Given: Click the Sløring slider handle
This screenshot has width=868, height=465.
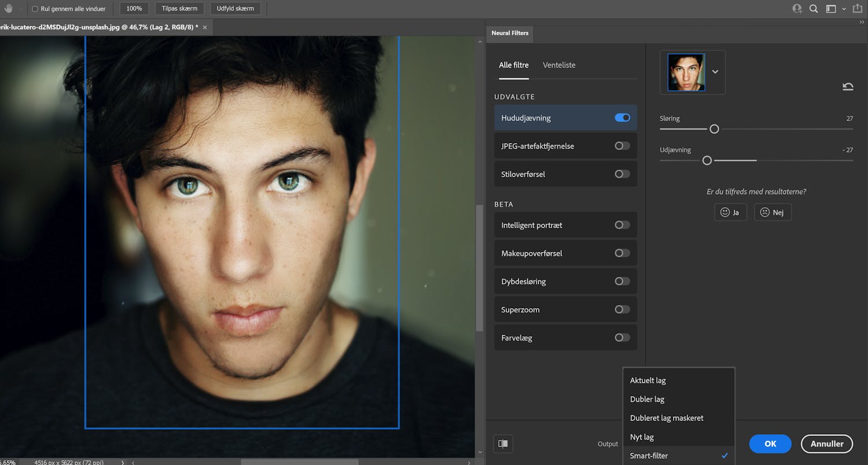Looking at the screenshot, I should click(714, 129).
